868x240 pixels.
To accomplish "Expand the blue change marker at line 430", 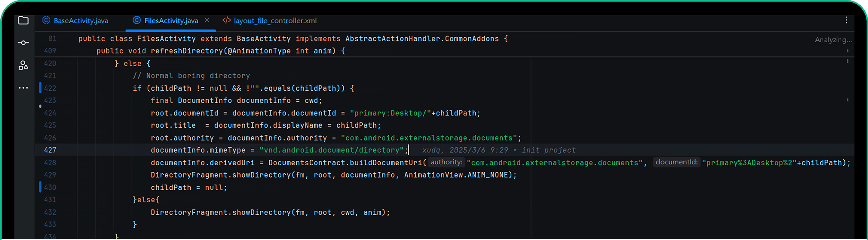I will pyautogui.click(x=40, y=187).
